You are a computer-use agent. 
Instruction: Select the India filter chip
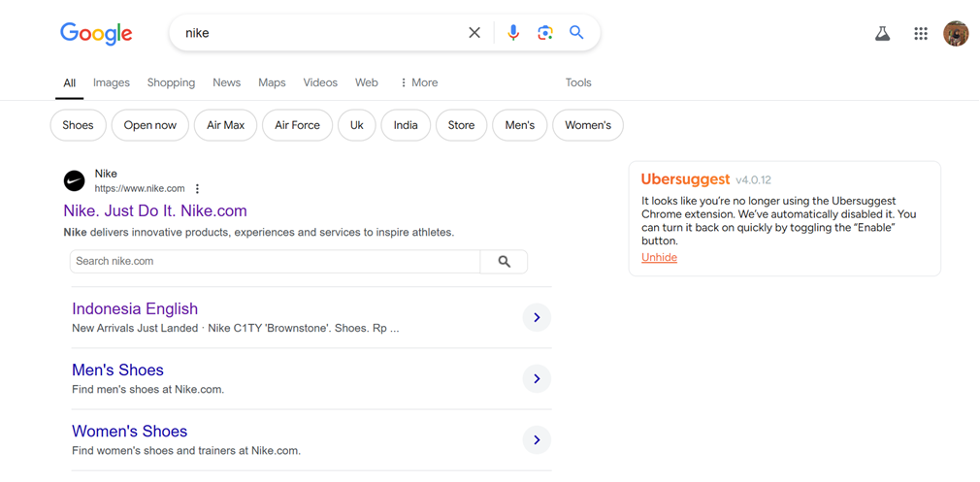406,125
